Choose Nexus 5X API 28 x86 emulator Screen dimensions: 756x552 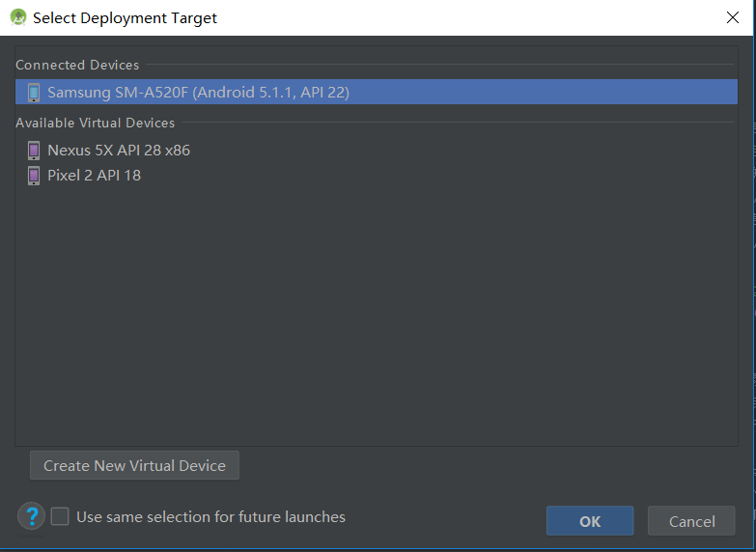click(119, 151)
